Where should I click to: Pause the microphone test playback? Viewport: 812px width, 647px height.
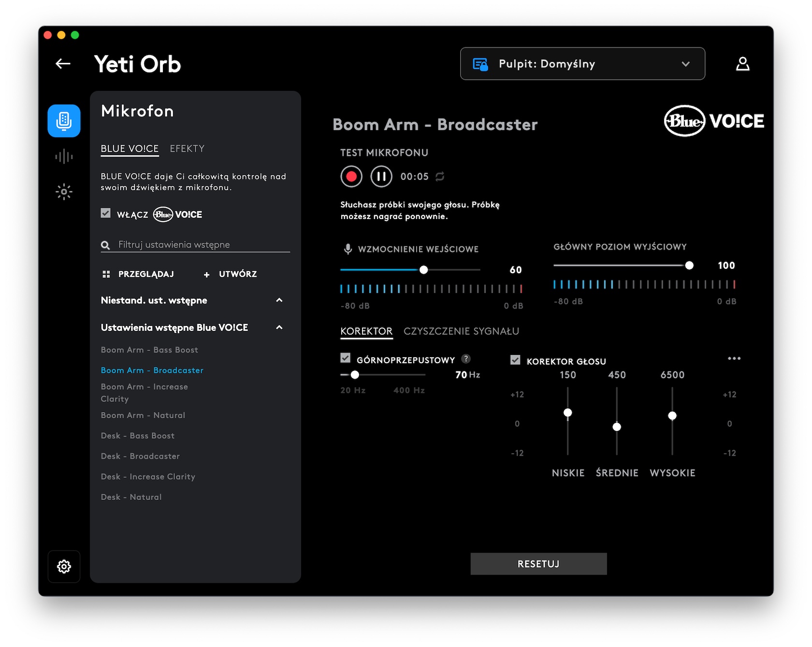381,176
